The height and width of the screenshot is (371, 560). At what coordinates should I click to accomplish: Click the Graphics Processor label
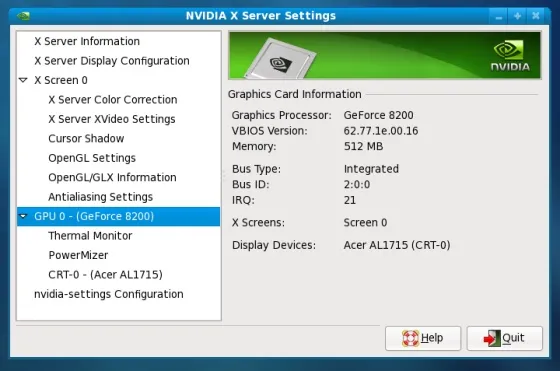point(281,115)
